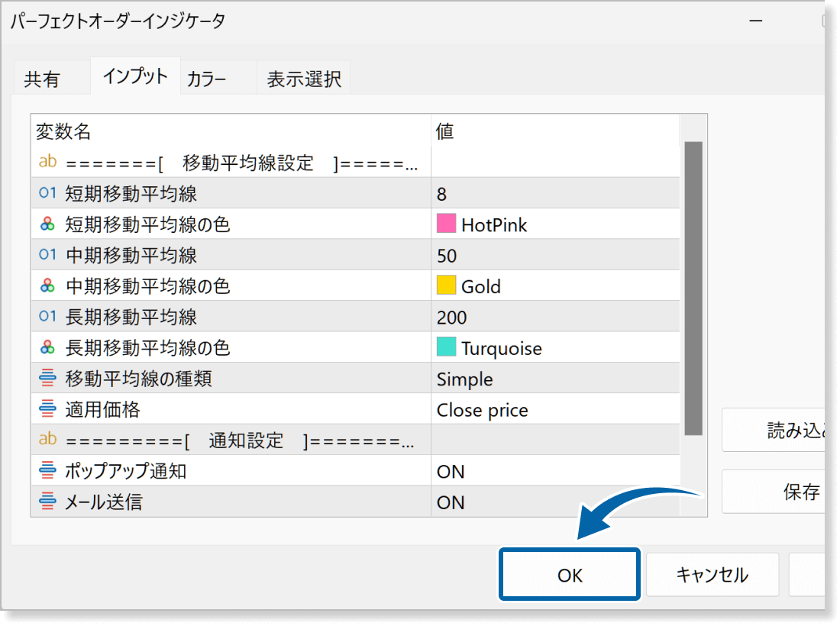Click the integer icon beside 短期移動平均線
This screenshot has height=626, width=840.
coord(47,193)
